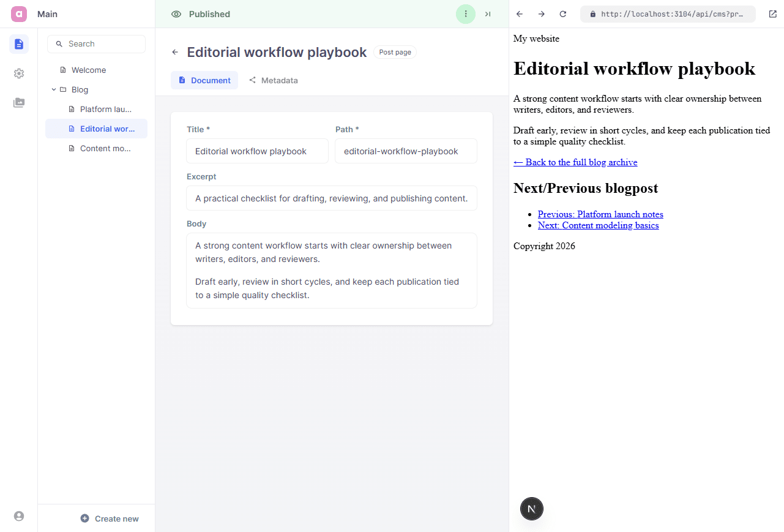Open user account avatar icon
784x532 pixels.
tap(19, 516)
